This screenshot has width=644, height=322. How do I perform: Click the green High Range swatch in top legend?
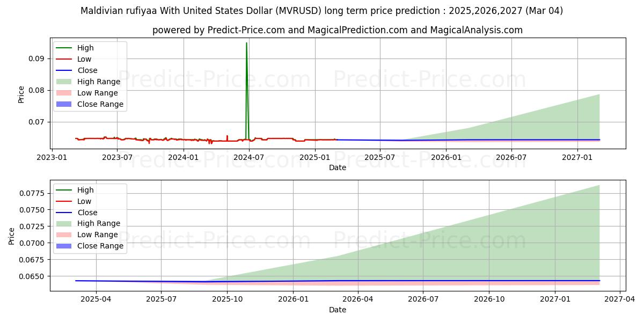click(x=64, y=82)
